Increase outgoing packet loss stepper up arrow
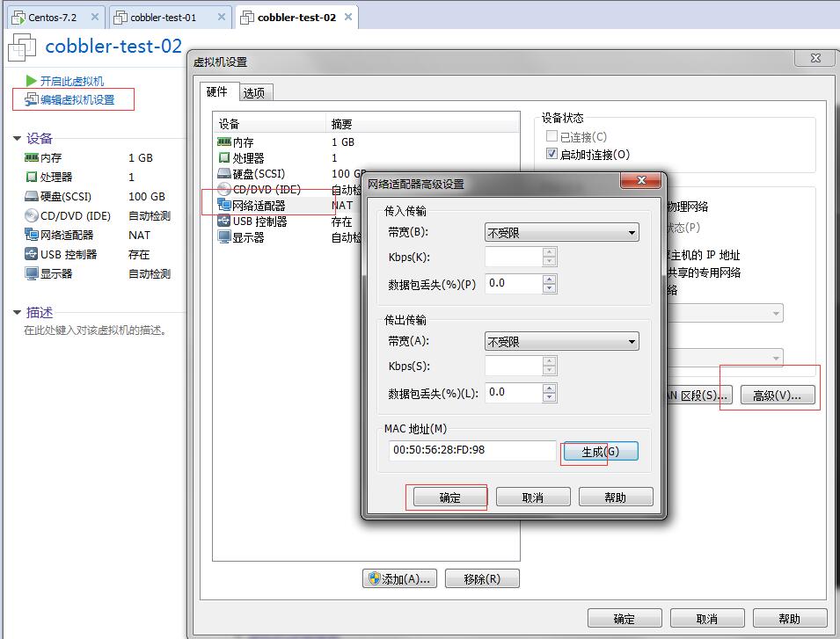This screenshot has height=639, width=840. pos(549,388)
